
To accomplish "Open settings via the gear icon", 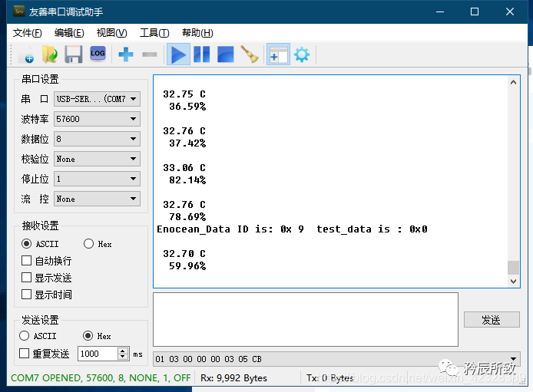I will click(302, 54).
